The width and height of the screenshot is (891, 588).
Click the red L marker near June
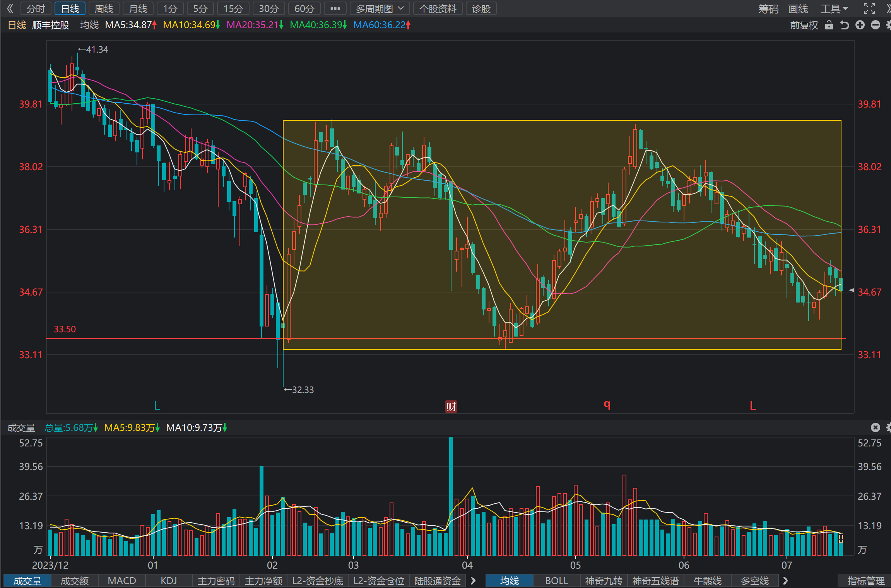point(753,406)
